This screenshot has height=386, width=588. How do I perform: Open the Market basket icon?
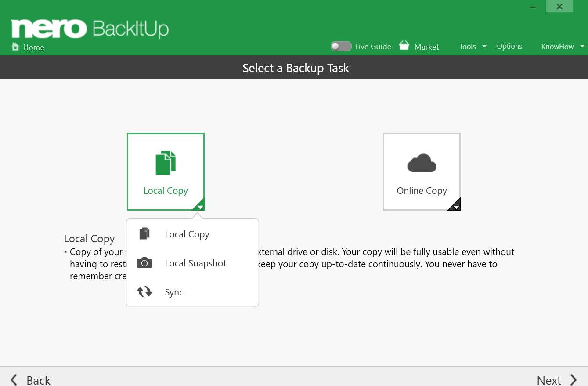coord(404,46)
